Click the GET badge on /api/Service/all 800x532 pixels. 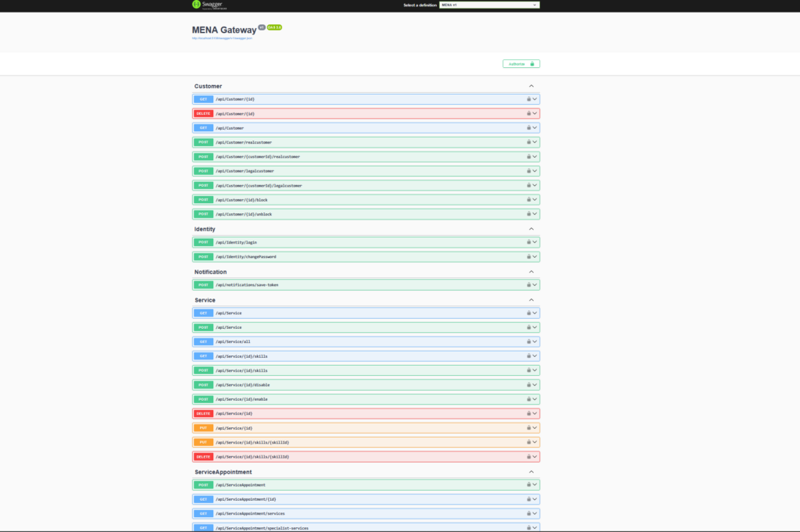[x=203, y=341]
